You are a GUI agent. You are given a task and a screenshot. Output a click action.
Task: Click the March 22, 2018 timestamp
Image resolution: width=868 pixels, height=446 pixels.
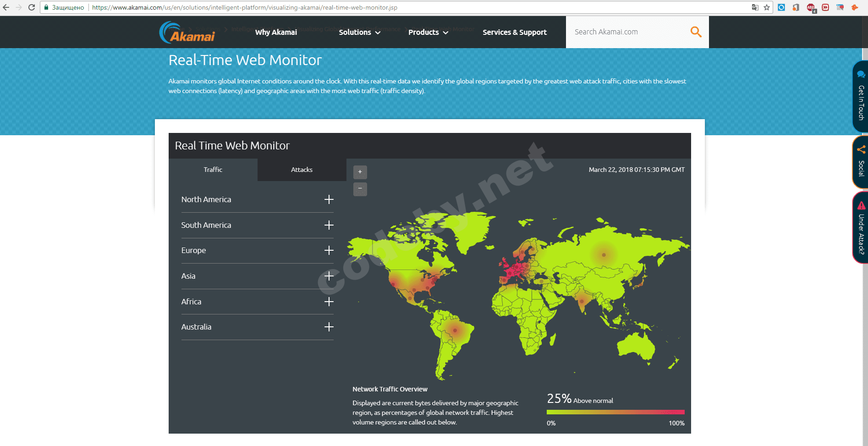tap(637, 170)
